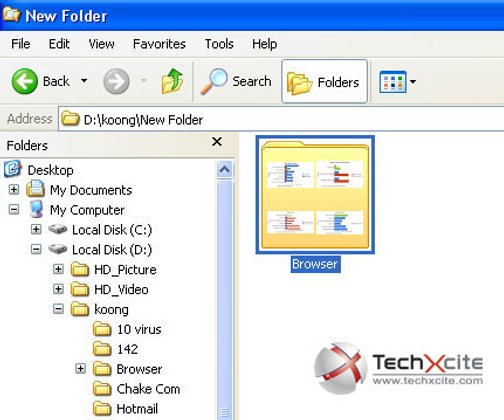
Task: Expand Local Disk (C:) node
Action: point(36,229)
